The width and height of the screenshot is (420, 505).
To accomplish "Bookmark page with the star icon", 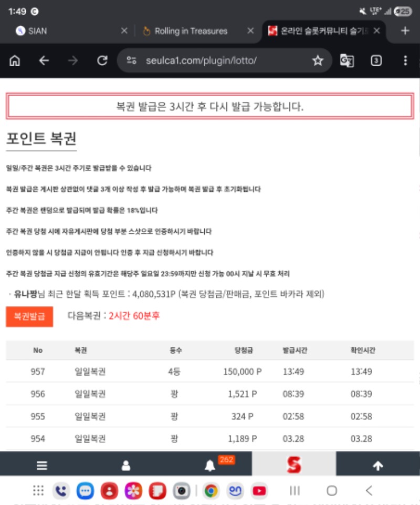I will pyautogui.click(x=318, y=61).
